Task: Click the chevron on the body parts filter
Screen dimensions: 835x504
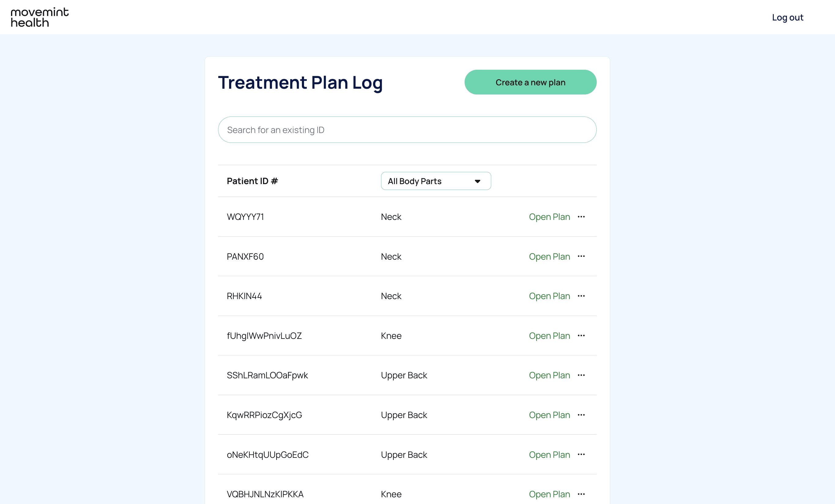Action: [x=477, y=181]
